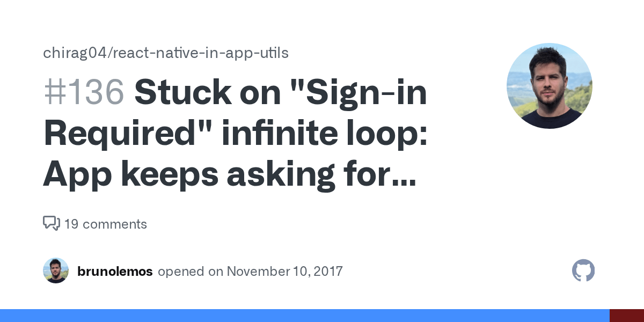Click the small avatar beside brunolemos
Image resolution: width=644 pixels, height=322 pixels.
(56, 271)
